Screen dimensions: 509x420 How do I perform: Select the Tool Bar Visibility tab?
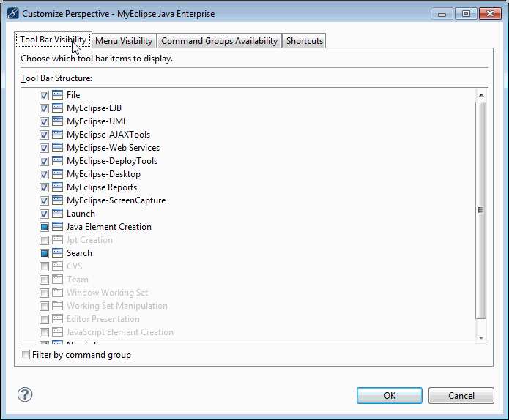(x=53, y=40)
